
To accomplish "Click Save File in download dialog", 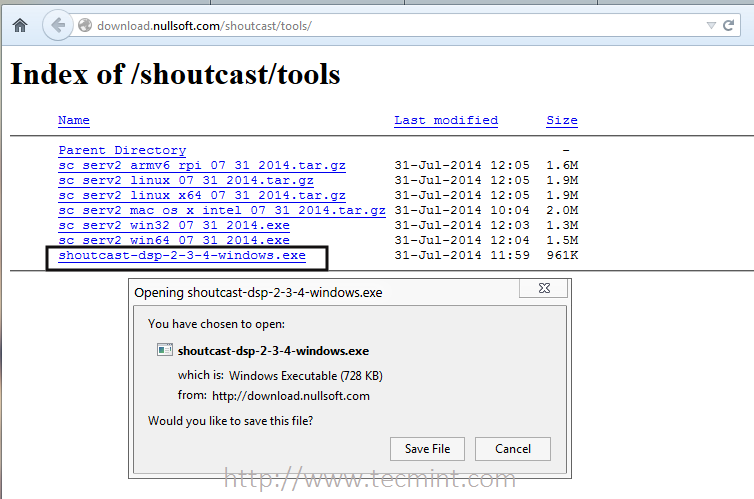I will pyautogui.click(x=427, y=449).
